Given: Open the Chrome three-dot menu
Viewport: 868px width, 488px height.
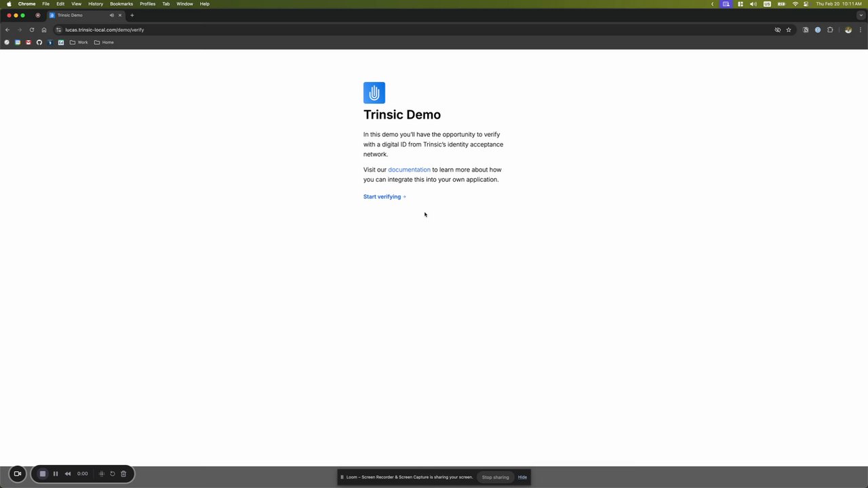Looking at the screenshot, I should tap(860, 30).
